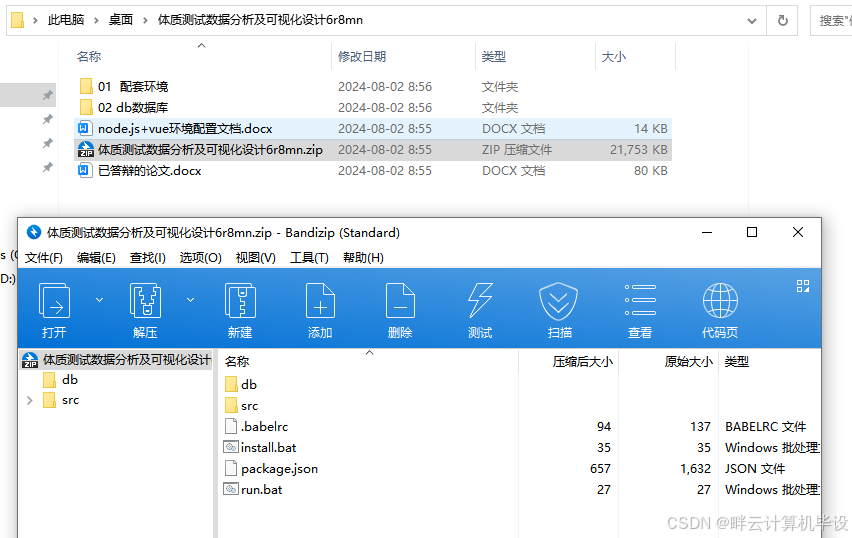
Task: Click the folder icon of 02 db数据库
Action: [86, 107]
